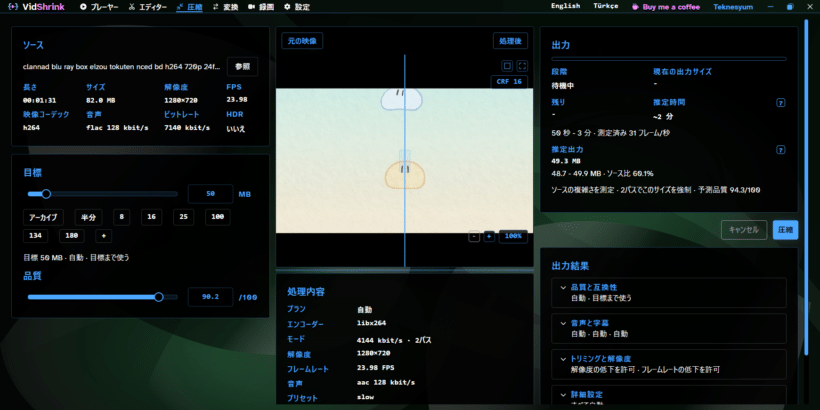Start compression with 圧縮 button

click(x=785, y=230)
